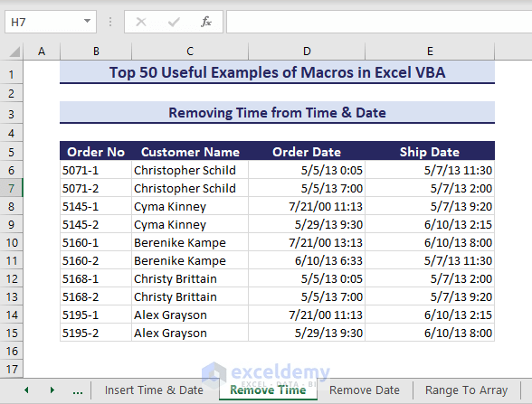Switch to the Insert Time & Date sheet
The width and height of the screenshot is (532, 404).
154,390
